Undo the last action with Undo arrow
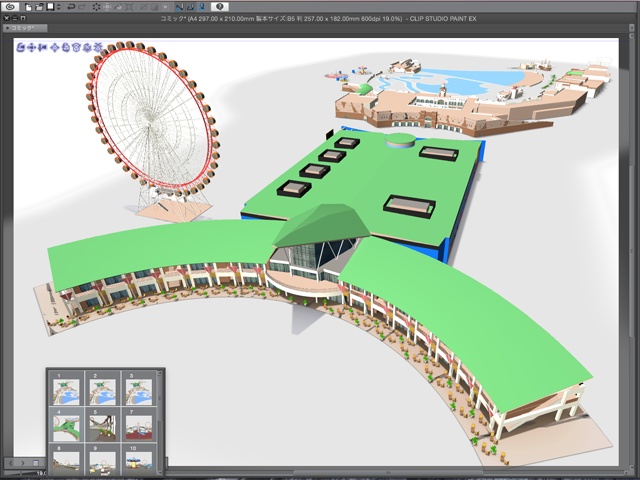 click(71, 7)
